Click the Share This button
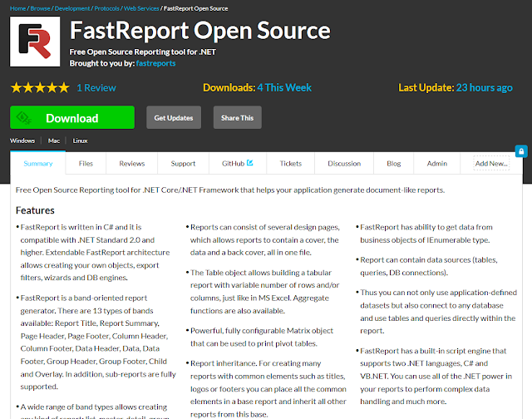The height and width of the screenshot is (419, 532). click(238, 118)
